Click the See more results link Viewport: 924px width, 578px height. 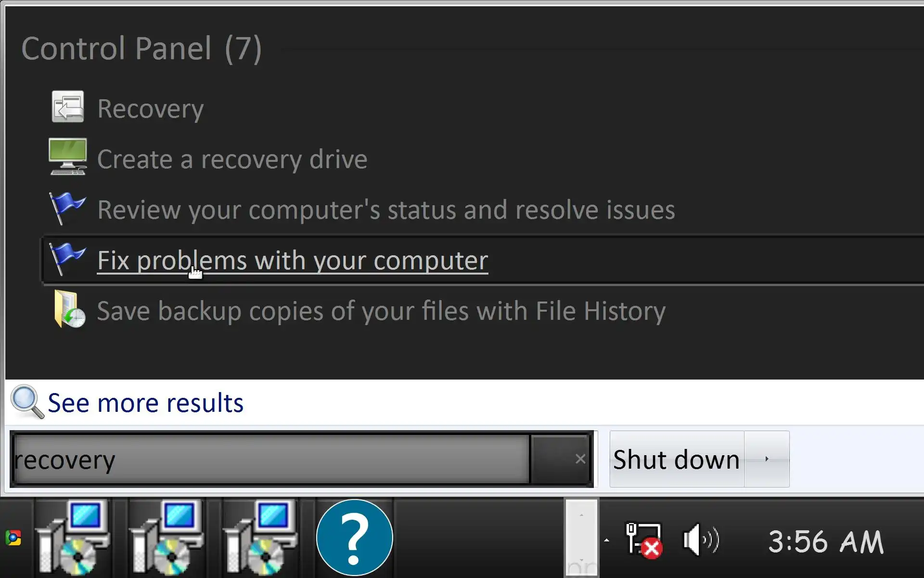[x=145, y=403]
